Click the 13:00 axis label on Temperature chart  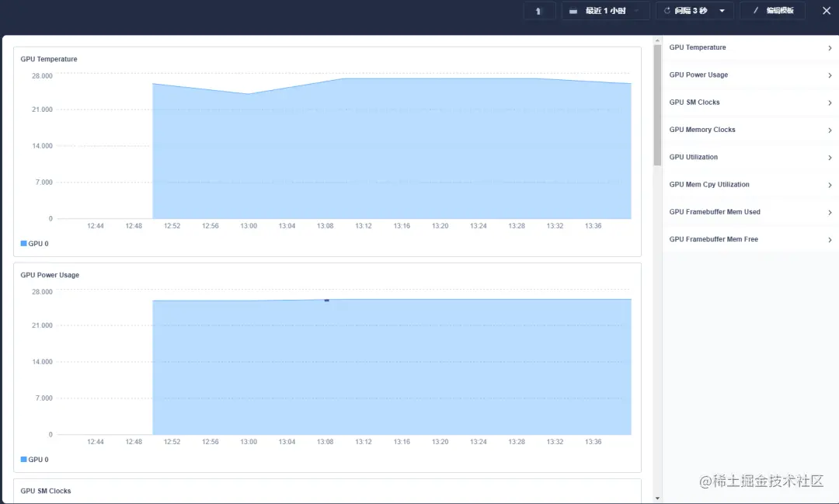pyautogui.click(x=249, y=226)
